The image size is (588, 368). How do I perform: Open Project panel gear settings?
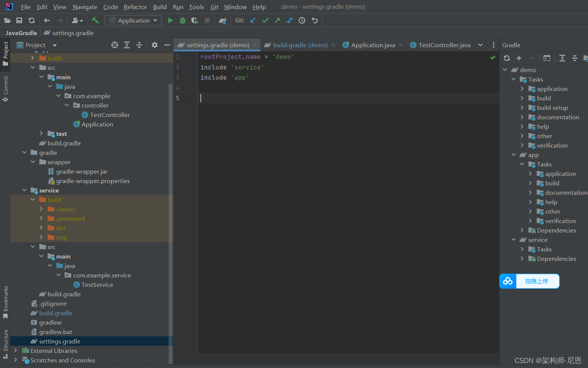pos(155,45)
